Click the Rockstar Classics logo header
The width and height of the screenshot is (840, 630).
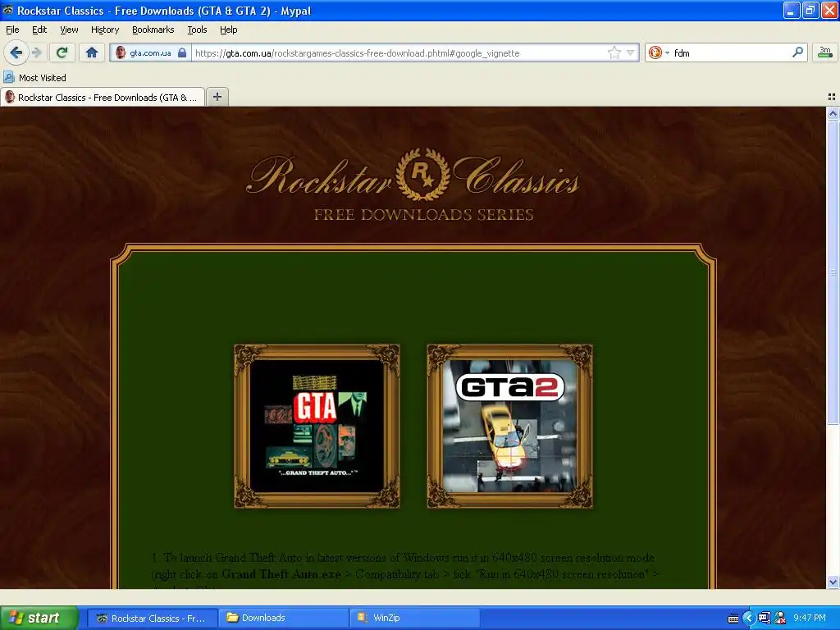(x=413, y=185)
